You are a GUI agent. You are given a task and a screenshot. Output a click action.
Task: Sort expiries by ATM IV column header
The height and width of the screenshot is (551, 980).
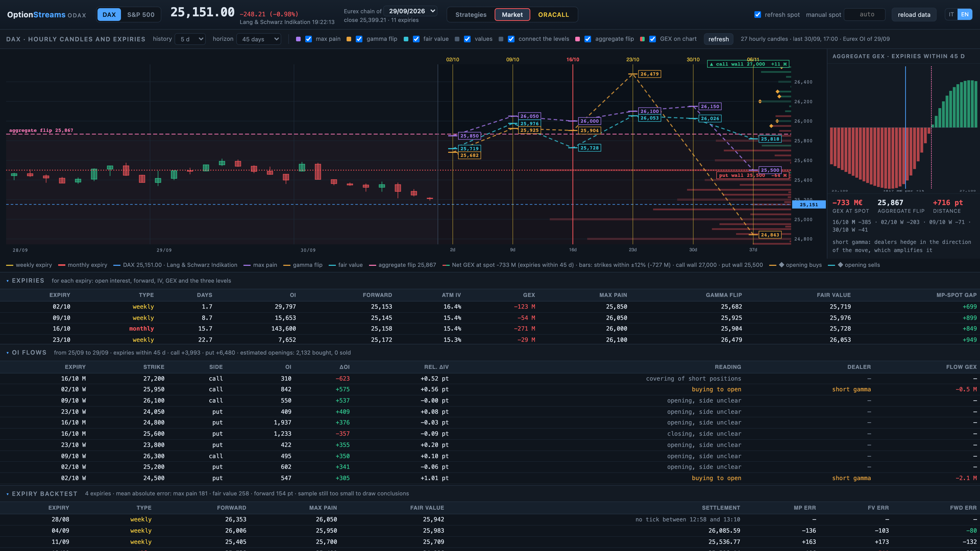[x=451, y=295]
